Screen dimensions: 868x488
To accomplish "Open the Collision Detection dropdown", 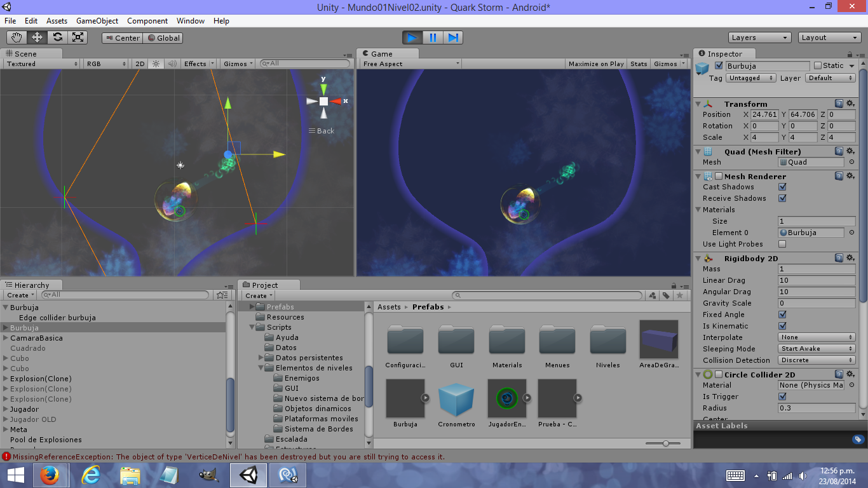I will point(817,360).
